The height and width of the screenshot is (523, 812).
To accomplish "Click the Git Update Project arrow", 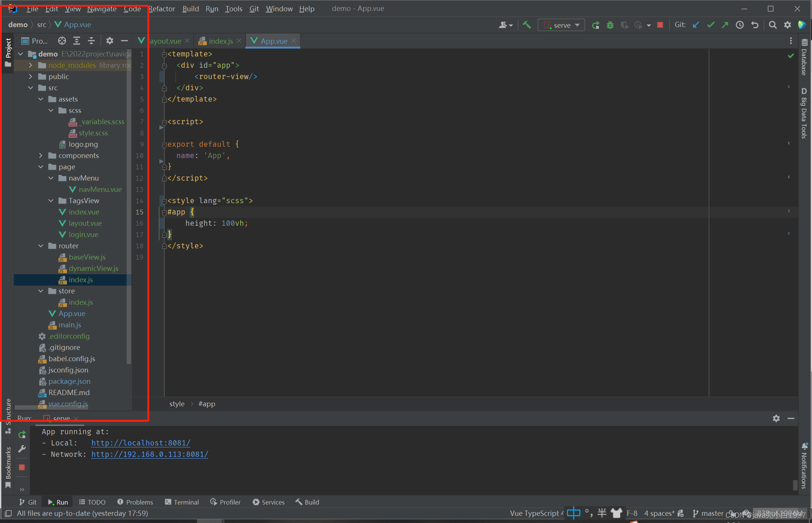I will pyautogui.click(x=696, y=25).
